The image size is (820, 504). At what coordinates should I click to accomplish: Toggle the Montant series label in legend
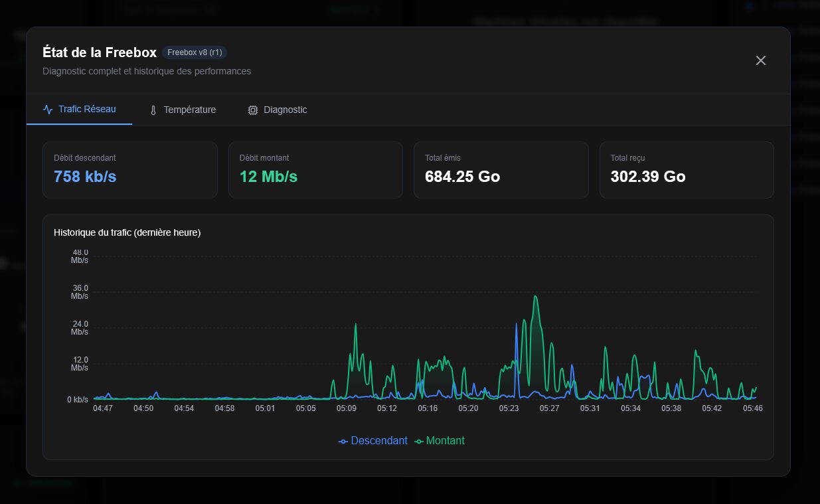(446, 441)
